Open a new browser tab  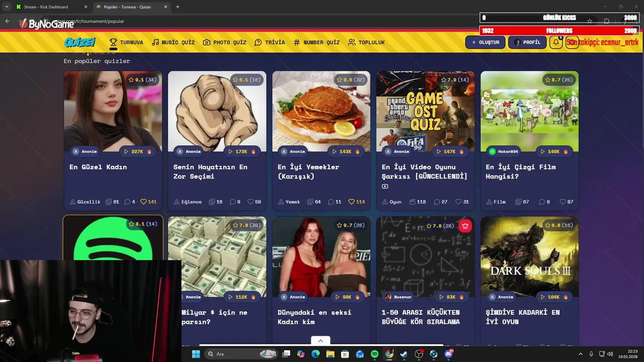[178, 7]
